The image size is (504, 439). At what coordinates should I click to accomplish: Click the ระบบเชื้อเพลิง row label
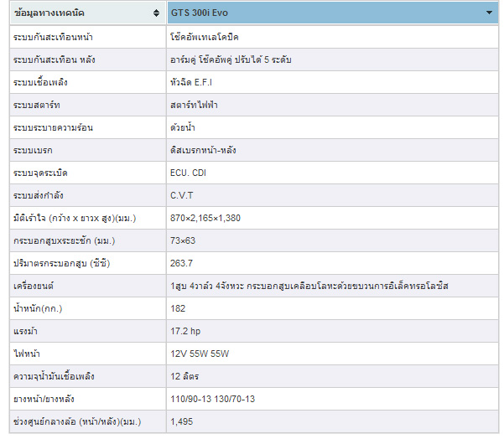[40, 83]
